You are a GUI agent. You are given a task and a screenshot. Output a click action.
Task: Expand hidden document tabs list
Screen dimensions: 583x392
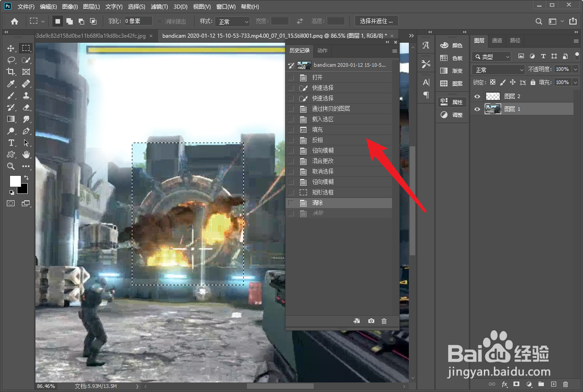[x=412, y=35]
